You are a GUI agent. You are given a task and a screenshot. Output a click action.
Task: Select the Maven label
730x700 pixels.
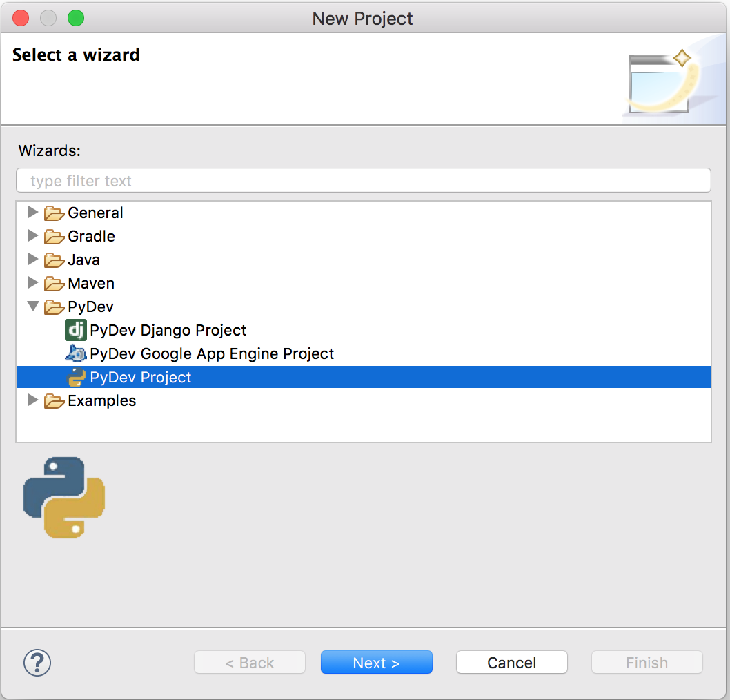tap(91, 283)
